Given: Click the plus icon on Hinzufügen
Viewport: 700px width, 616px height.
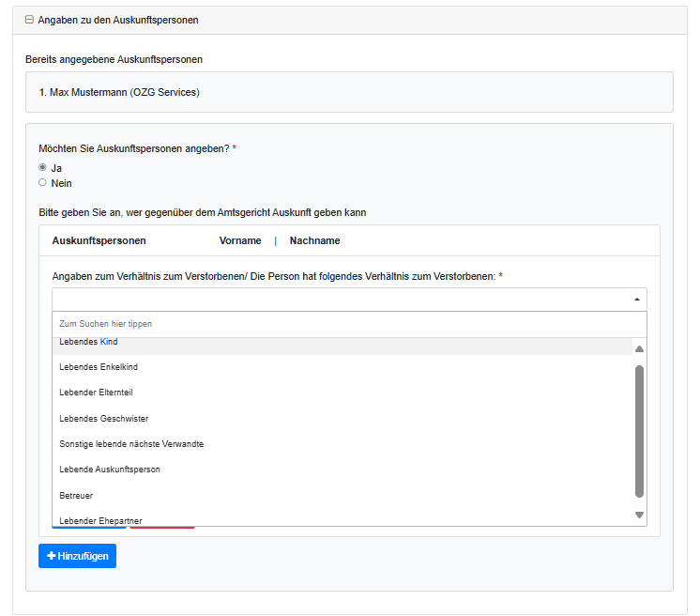Looking at the screenshot, I should (51, 556).
